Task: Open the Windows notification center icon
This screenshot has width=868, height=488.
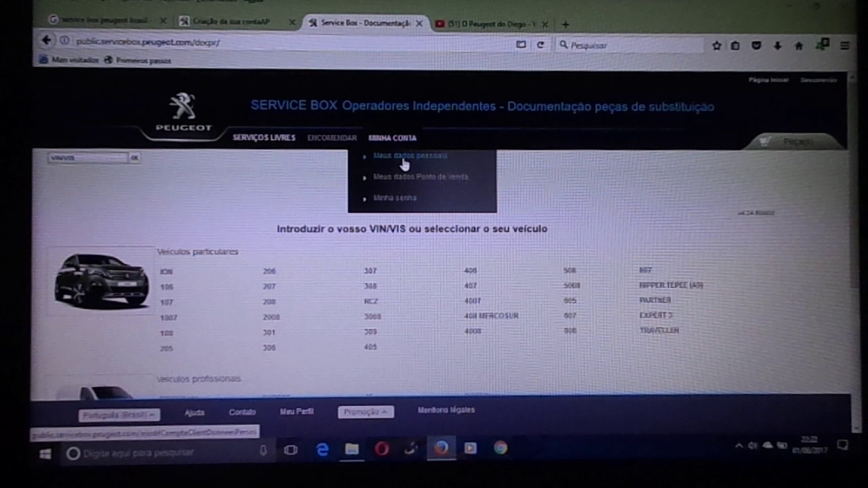Action: point(842,445)
